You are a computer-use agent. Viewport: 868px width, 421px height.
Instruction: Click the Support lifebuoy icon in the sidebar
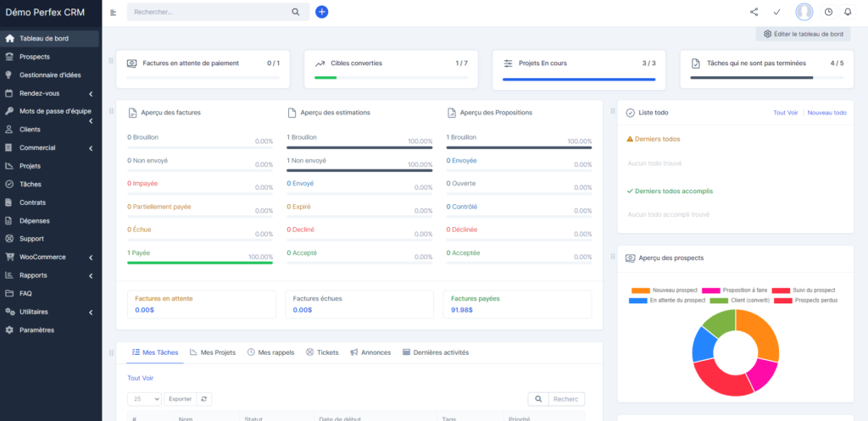point(8,239)
